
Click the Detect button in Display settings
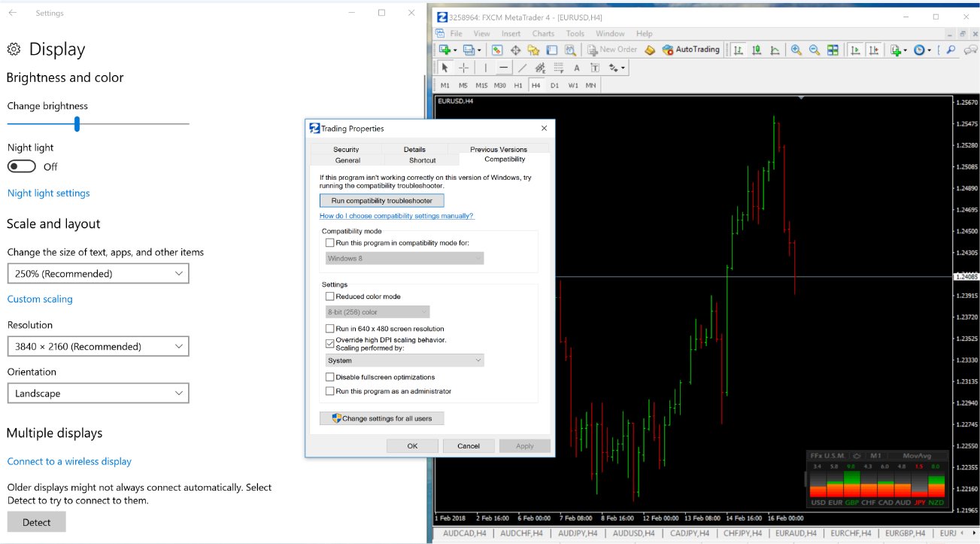[36, 522]
